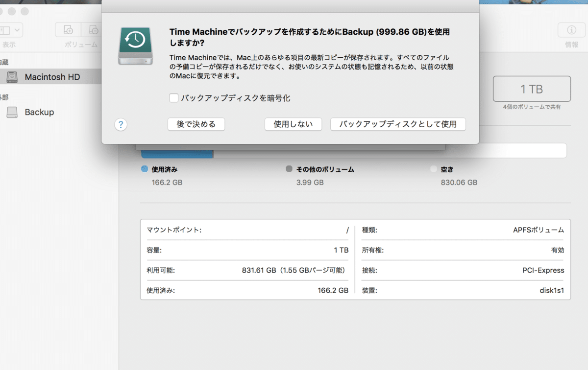The image size is (588, 370).
Task: Select the Macintosh HD drive in sidebar
Action: click(52, 77)
